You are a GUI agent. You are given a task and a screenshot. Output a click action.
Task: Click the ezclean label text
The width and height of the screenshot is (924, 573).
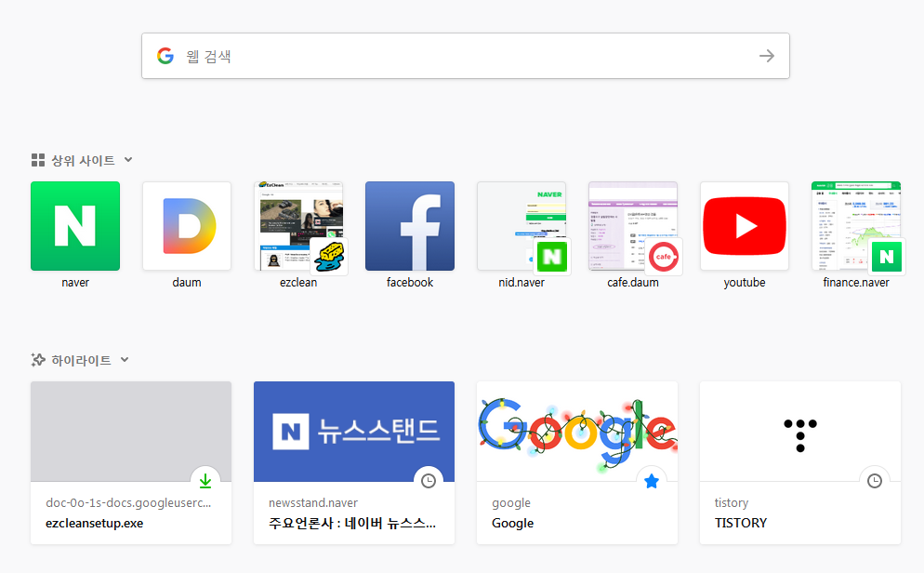pos(298,283)
